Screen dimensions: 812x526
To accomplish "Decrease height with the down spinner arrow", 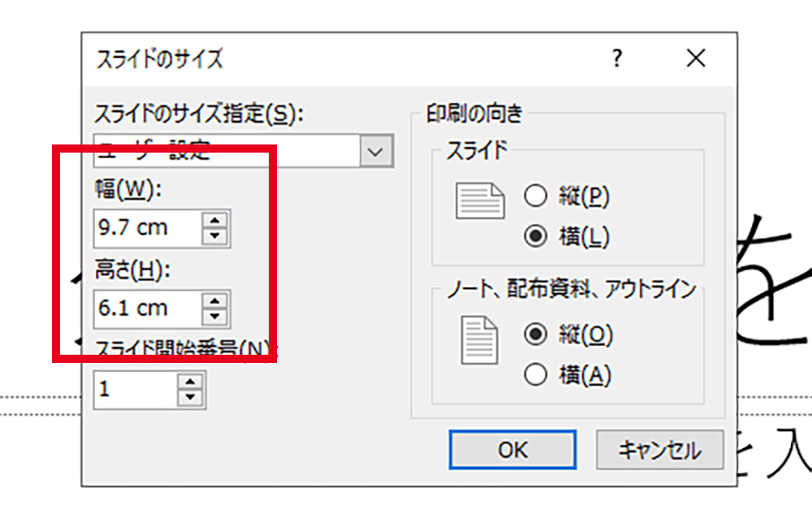I will coord(214,317).
